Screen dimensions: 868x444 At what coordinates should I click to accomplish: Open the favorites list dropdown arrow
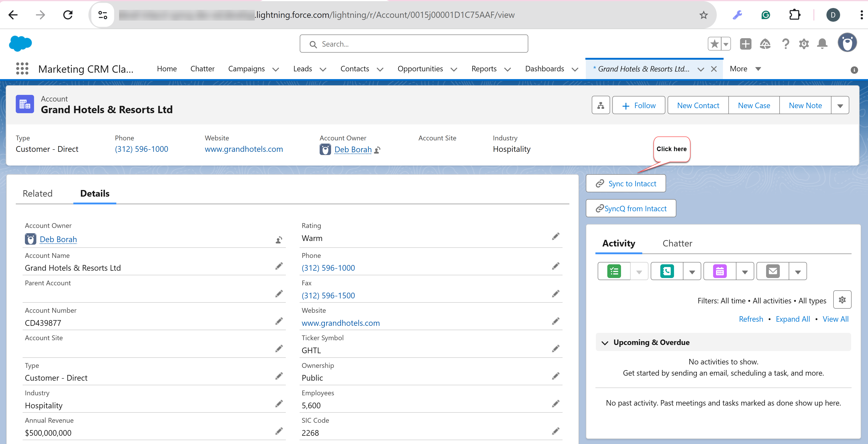(726, 44)
